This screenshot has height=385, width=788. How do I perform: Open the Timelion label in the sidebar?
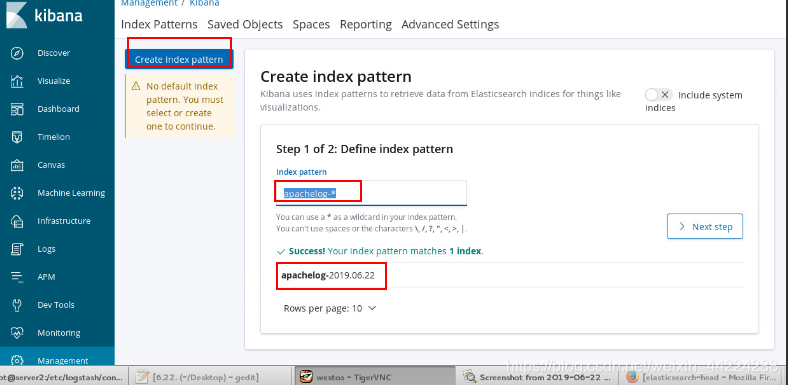54,137
